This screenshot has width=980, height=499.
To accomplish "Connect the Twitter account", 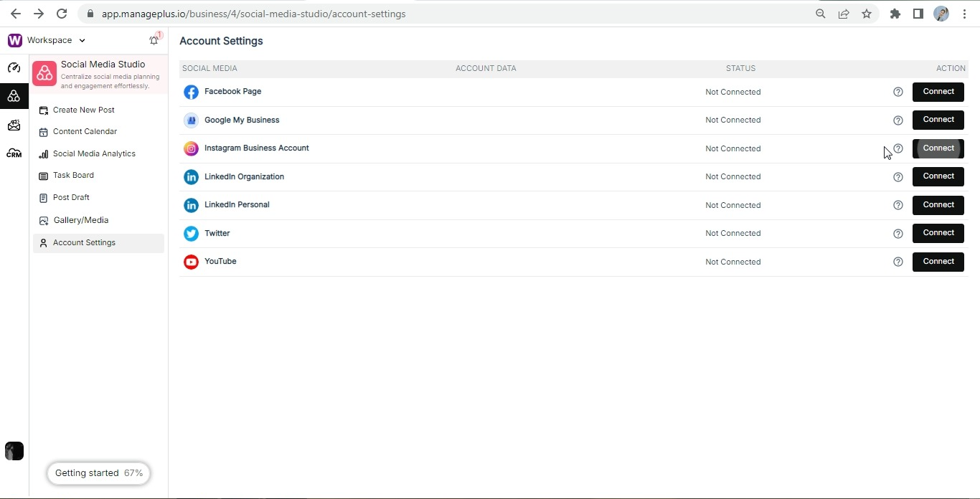I will pyautogui.click(x=938, y=233).
